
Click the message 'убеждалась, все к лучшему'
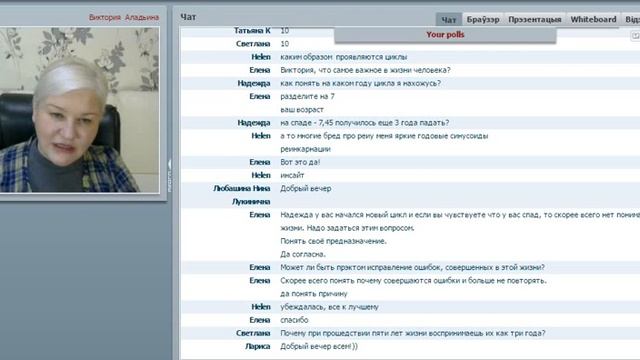click(x=329, y=307)
